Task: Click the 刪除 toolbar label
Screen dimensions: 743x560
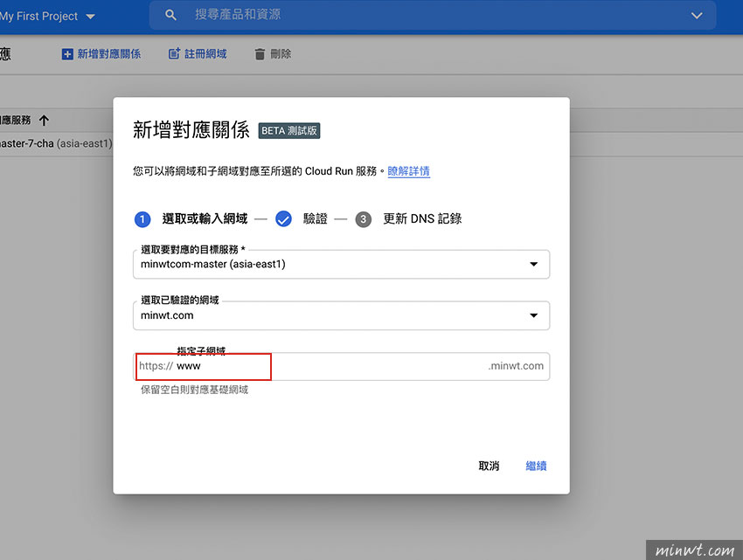Action: tap(281, 54)
